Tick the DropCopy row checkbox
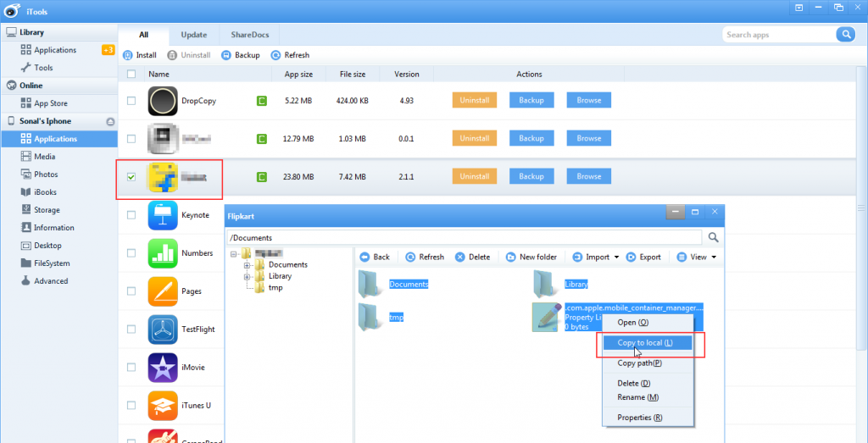 coord(131,101)
